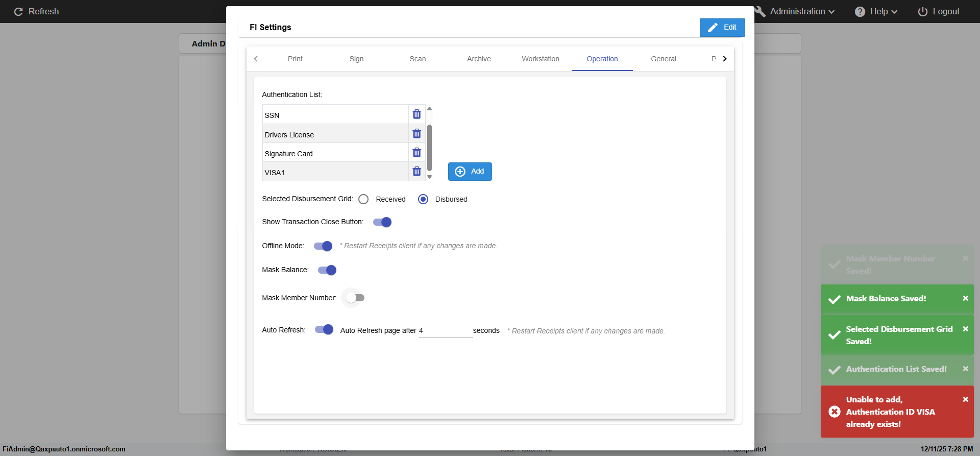The width and height of the screenshot is (980, 456).
Task: Toggle the Auto Refresh switch
Action: (324, 330)
